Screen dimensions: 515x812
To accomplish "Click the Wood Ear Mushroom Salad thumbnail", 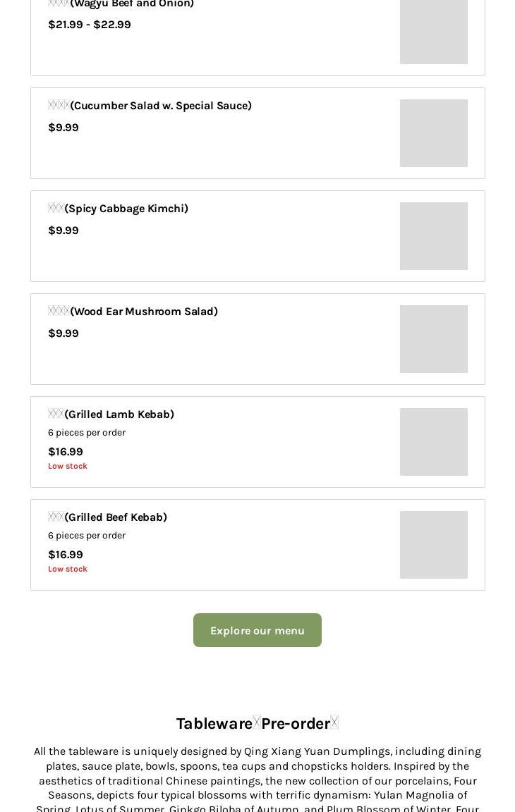I will 433,339.
